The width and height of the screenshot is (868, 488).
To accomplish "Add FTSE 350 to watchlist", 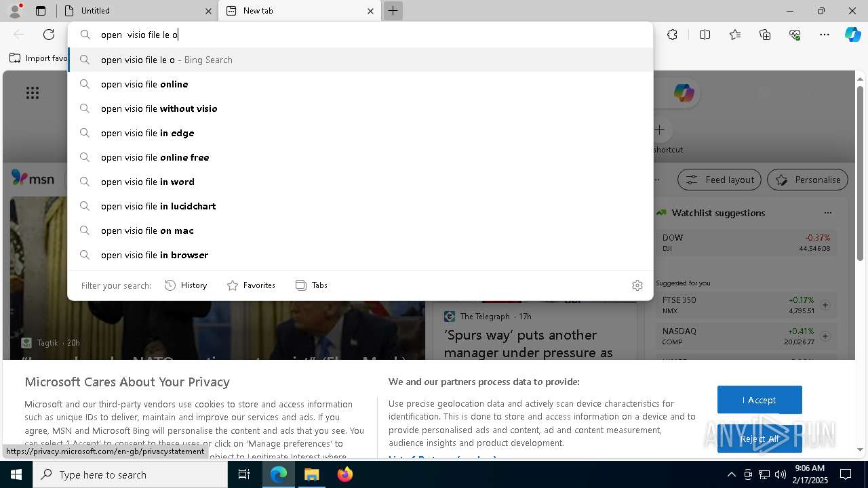I will pyautogui.click(x=825, y=305).
